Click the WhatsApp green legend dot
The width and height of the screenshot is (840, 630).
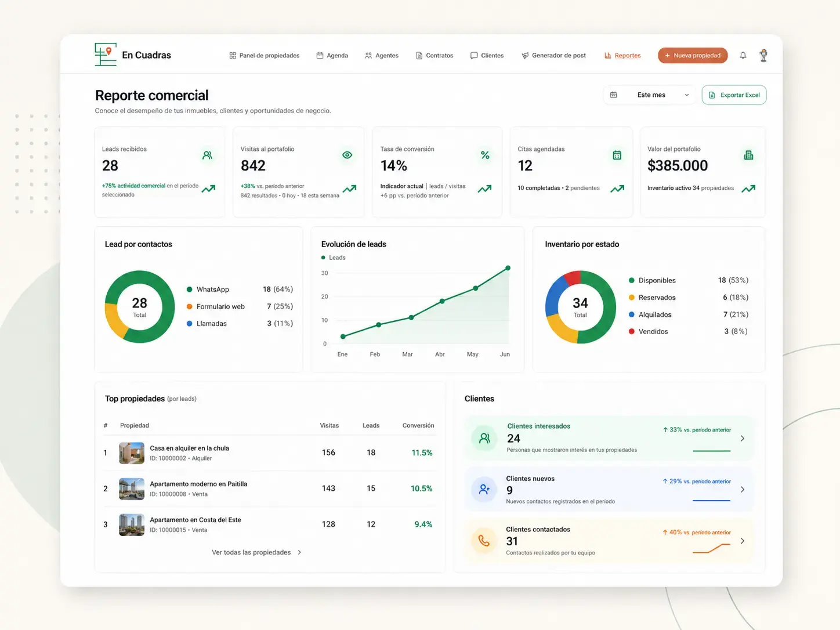189,289
